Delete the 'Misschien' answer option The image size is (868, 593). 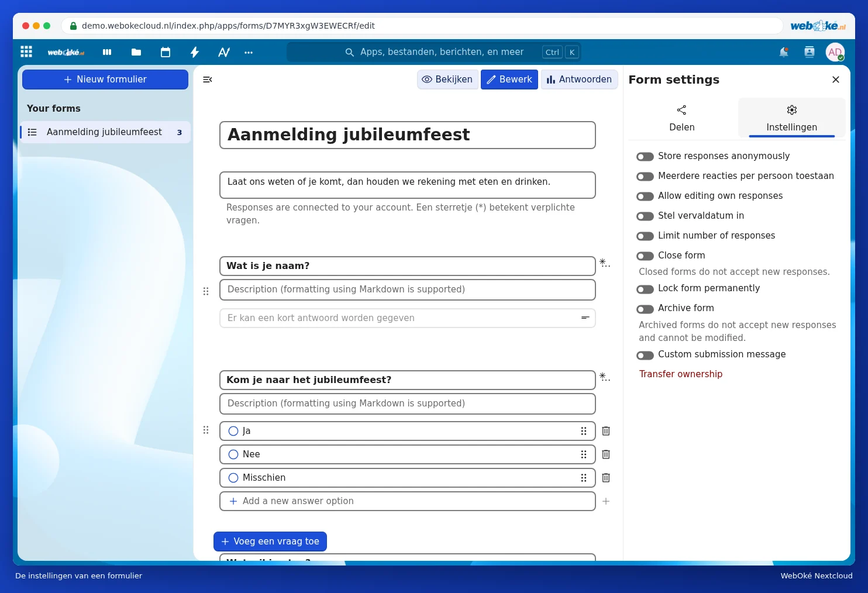tap(606, 478)
